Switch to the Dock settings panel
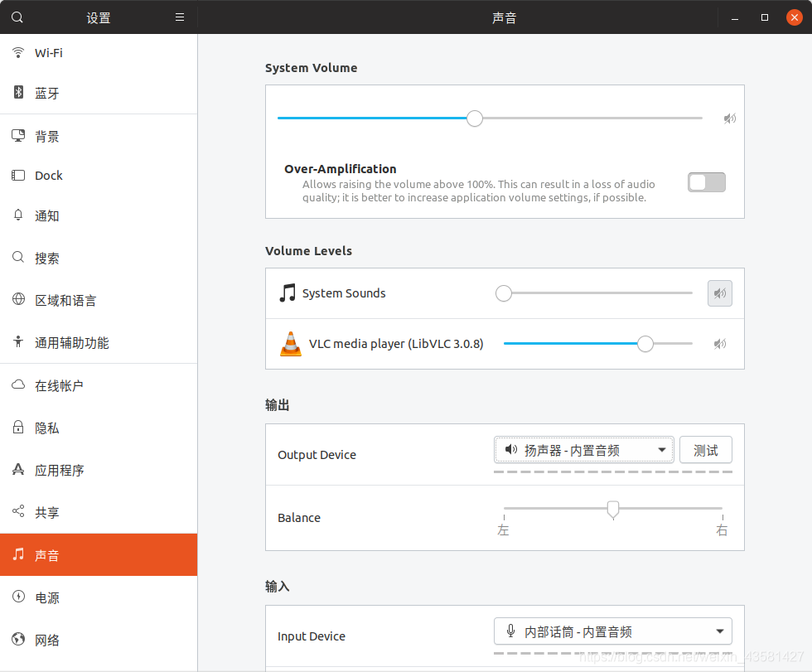Image resolution: width=812 pixels, height=672 pixels. click(99, 176)
